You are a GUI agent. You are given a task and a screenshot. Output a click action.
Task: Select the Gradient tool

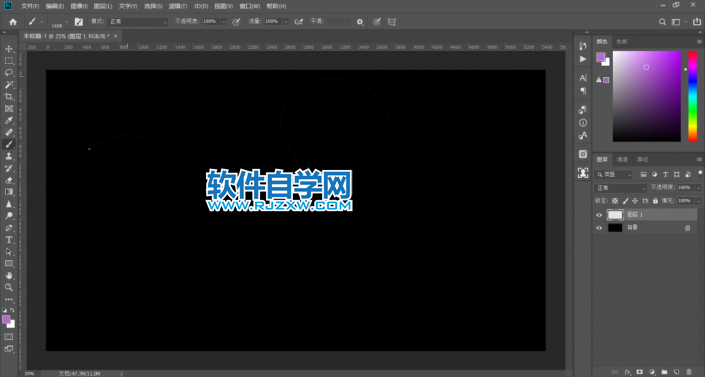[x=9, y=192]
